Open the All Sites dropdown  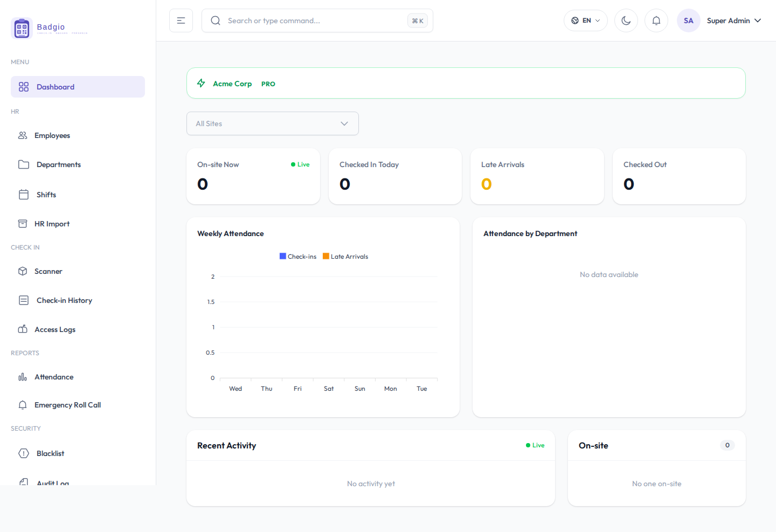[273, 123]
